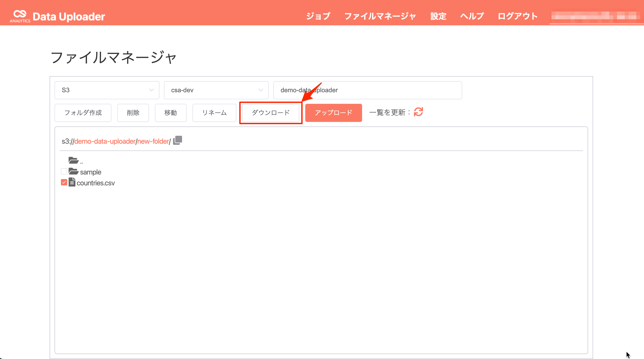Check the sample folder checkbox
644x359 pixels.
point(64,171)
